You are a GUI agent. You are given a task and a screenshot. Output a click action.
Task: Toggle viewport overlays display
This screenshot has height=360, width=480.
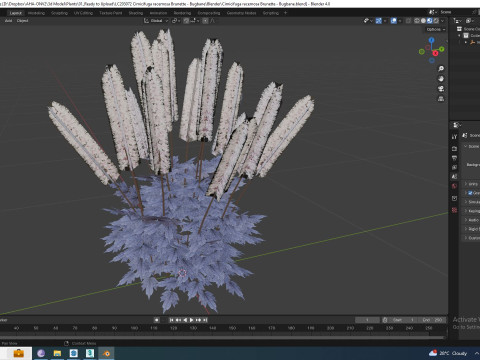(394, 21)
